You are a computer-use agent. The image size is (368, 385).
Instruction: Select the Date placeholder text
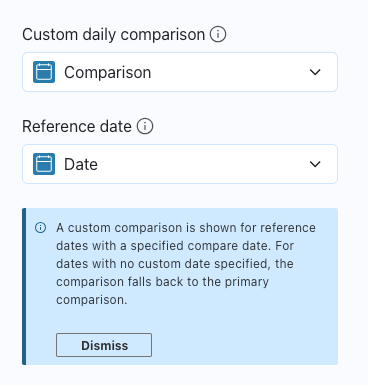point(81,164)
